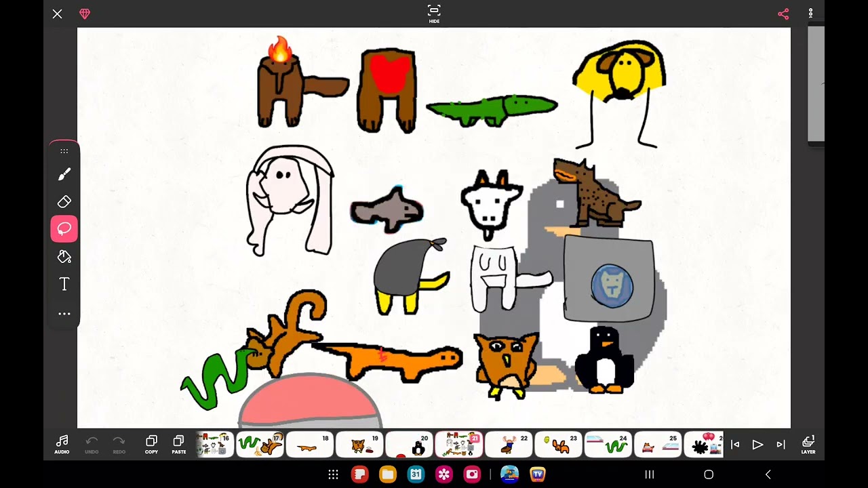Select the Paint Bucket fill tool
This screenshot has height=488, width=868.
(64, 257)
